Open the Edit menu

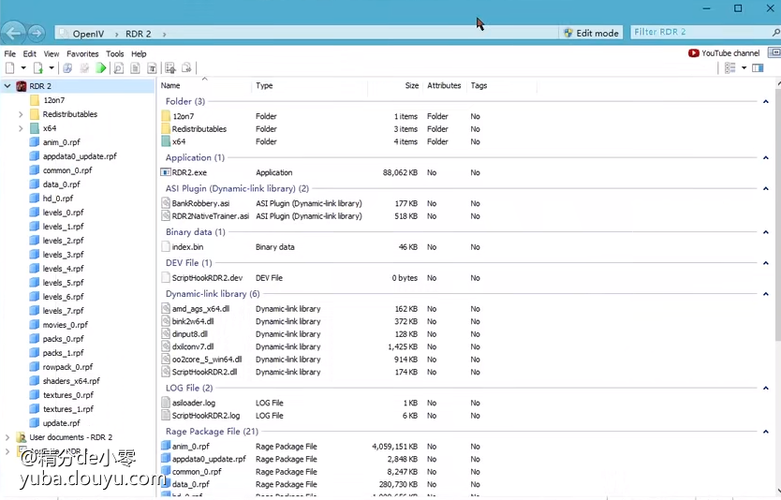(29, 54)
